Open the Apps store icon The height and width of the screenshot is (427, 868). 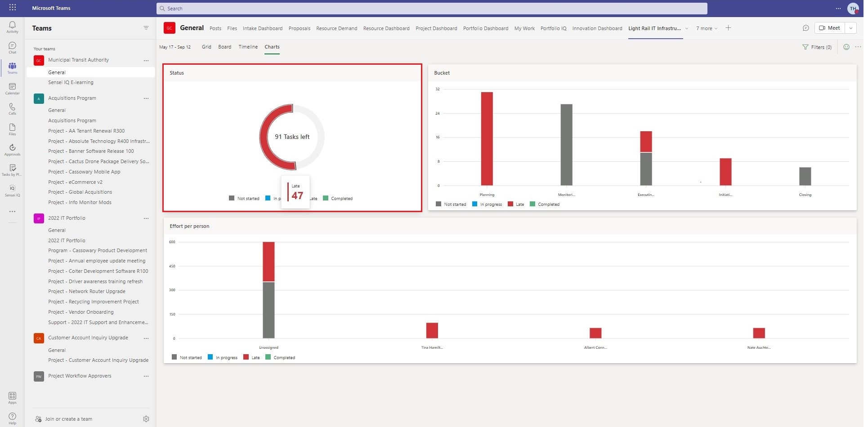pos(12,398)
